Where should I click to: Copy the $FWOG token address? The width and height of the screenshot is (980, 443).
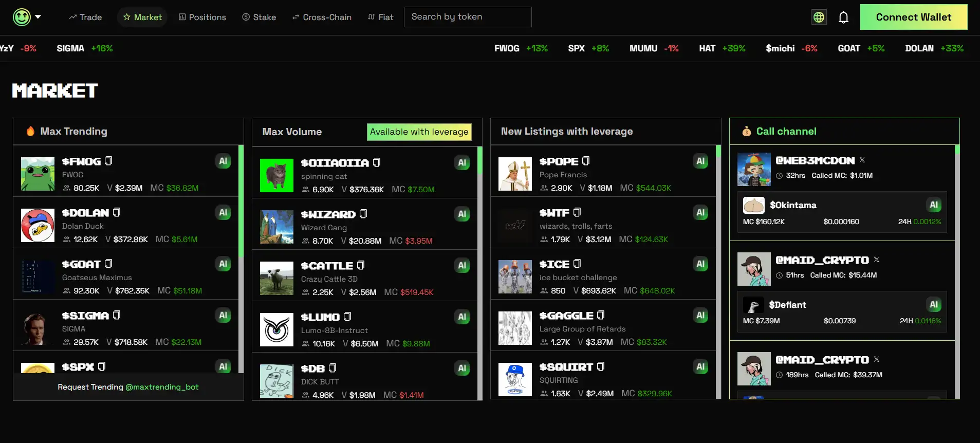click(108, 161)
